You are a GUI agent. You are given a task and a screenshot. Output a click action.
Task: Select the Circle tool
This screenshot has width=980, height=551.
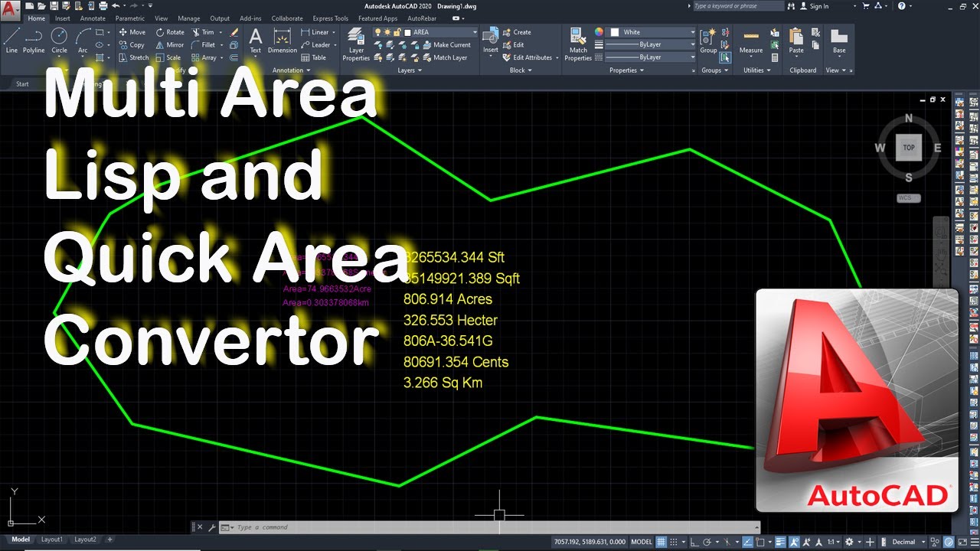tap(59, 41)
